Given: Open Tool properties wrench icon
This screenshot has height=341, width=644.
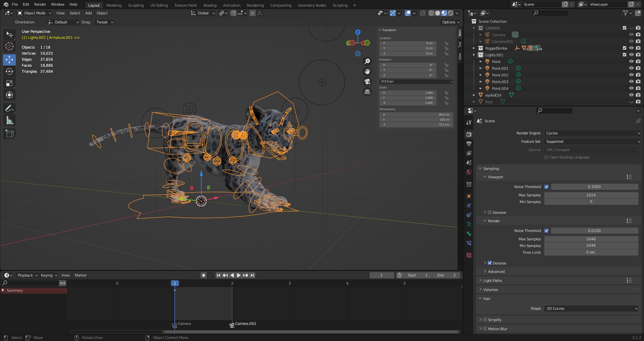Looking at the screenshot, I should point(469,122).
